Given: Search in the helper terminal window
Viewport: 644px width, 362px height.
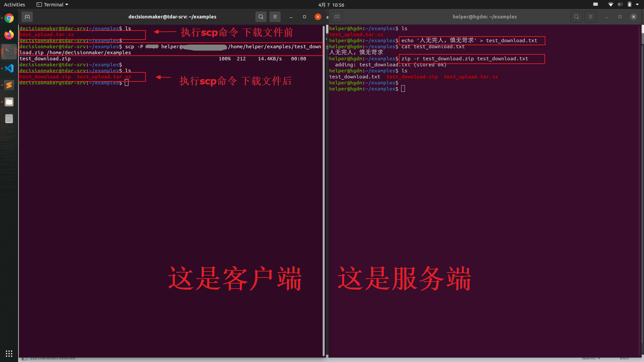Looking at the screenshot, I should pos(577,17).
